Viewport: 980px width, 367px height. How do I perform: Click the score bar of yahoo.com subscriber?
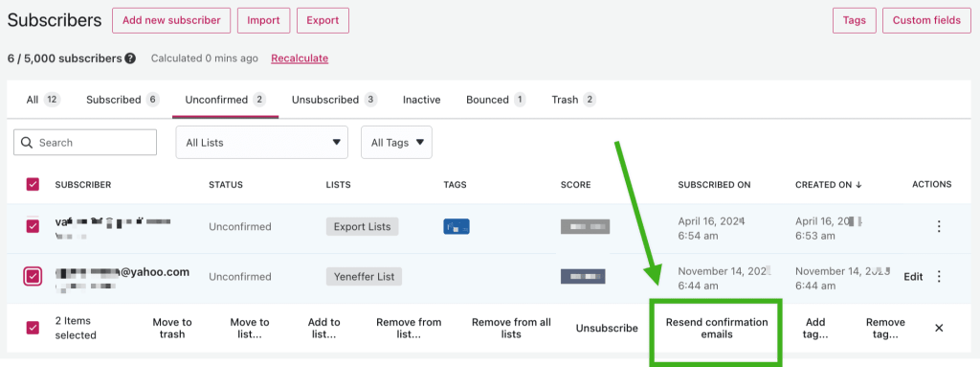(583, 276)
